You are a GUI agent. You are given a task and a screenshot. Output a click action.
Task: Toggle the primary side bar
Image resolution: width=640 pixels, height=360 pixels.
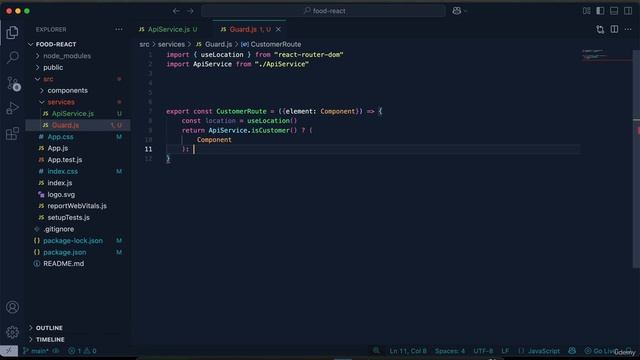coord(600,11)
